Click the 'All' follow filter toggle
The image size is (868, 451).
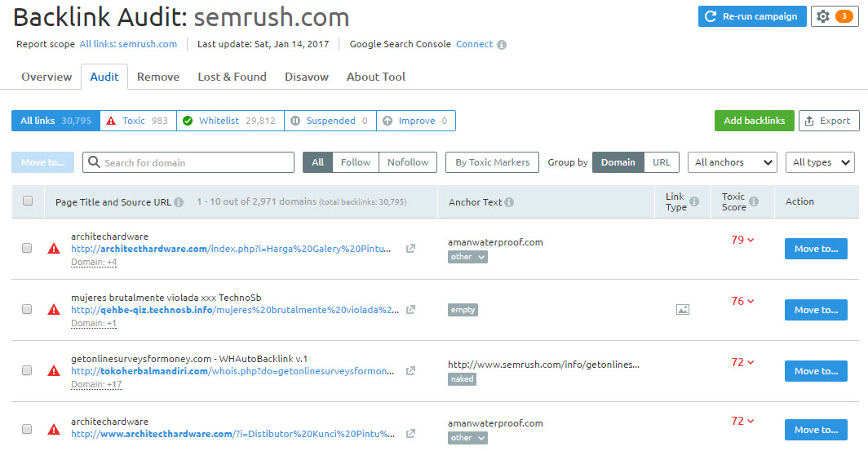pyautogui.click(x=318, y=162)
